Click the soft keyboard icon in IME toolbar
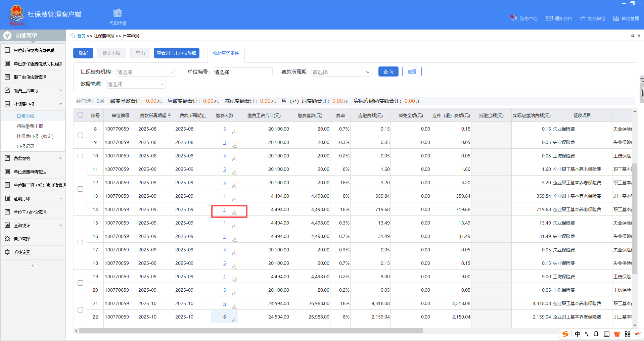Viewport: 644px width, 341px height. (x=606, y=334)
